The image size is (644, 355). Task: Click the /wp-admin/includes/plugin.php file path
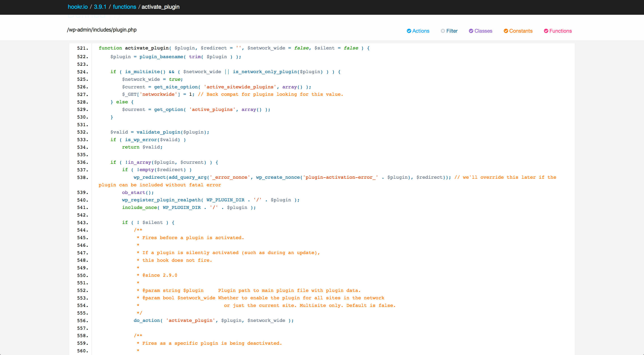(102, 30)
